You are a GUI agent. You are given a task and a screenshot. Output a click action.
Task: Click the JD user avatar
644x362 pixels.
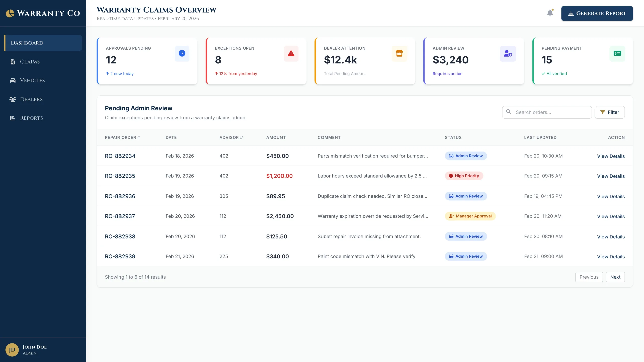click(12, 350)
